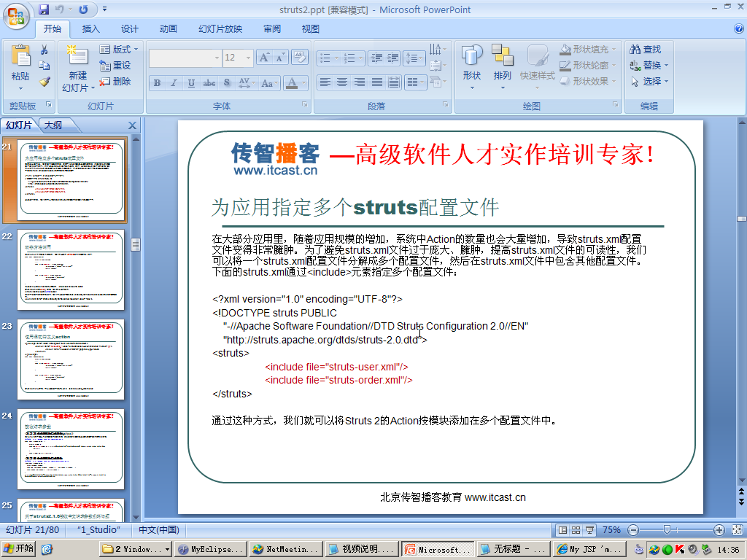Switch to Normal view in status bar
747x560 pixels.
[x=562, y=530]
